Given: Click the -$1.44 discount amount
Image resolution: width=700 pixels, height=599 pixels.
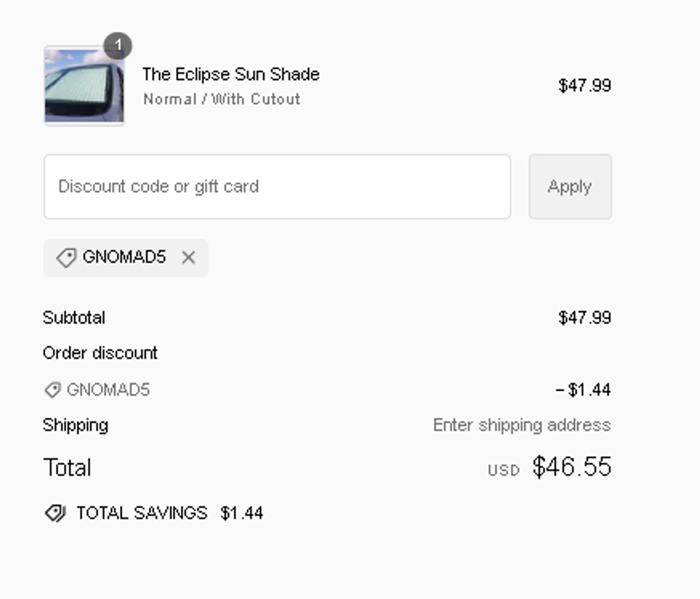Looking at the screenshot, I should (x=583, y=390).
